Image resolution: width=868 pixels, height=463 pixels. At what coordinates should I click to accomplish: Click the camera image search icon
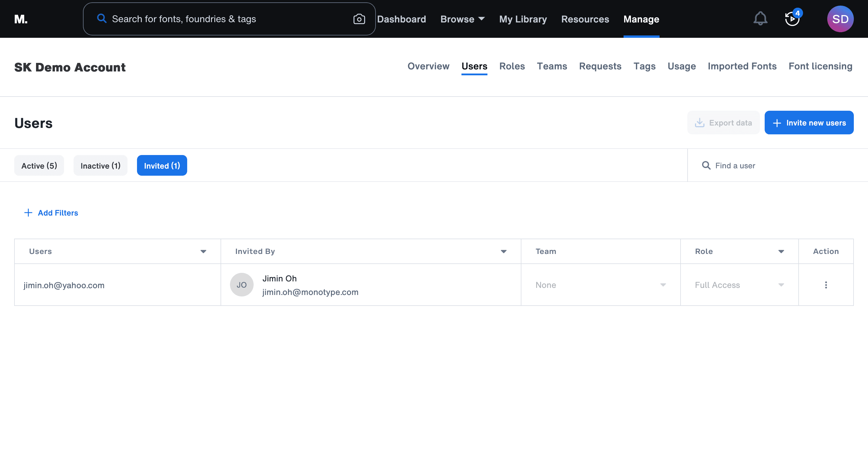pos(359,19)
